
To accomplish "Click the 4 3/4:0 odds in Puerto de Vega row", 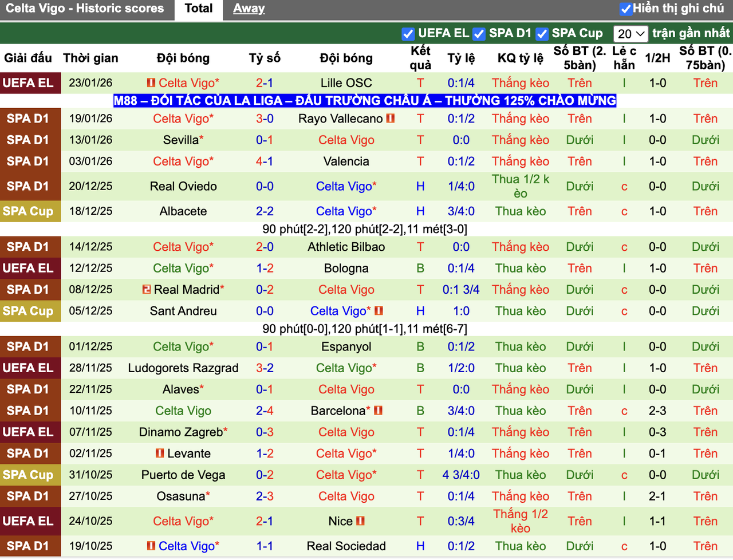I will click(461, 475).
